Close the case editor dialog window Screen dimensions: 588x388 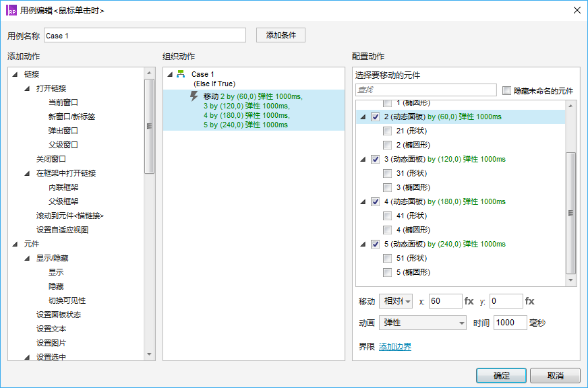coord(576,11)
